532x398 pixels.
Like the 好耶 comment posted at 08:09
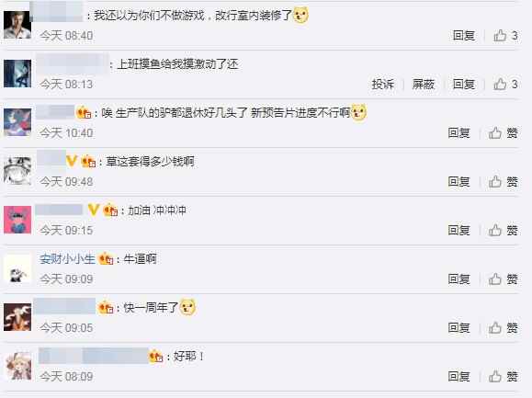pos(504,376)
